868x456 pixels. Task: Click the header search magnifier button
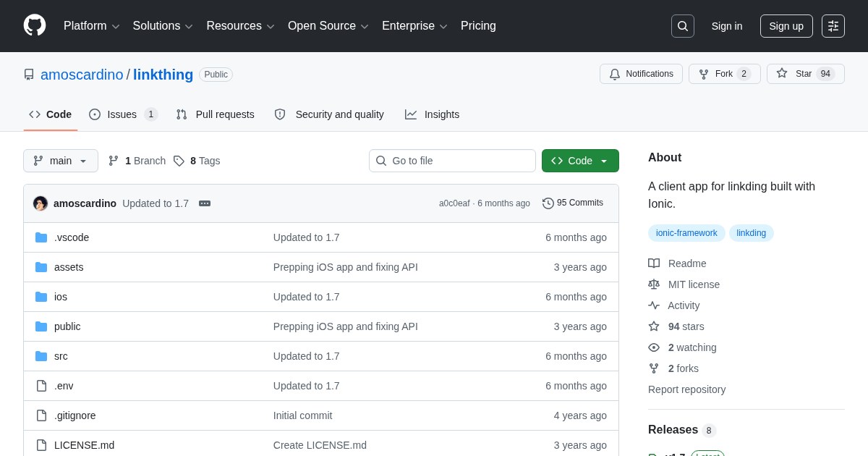point(683,26)
